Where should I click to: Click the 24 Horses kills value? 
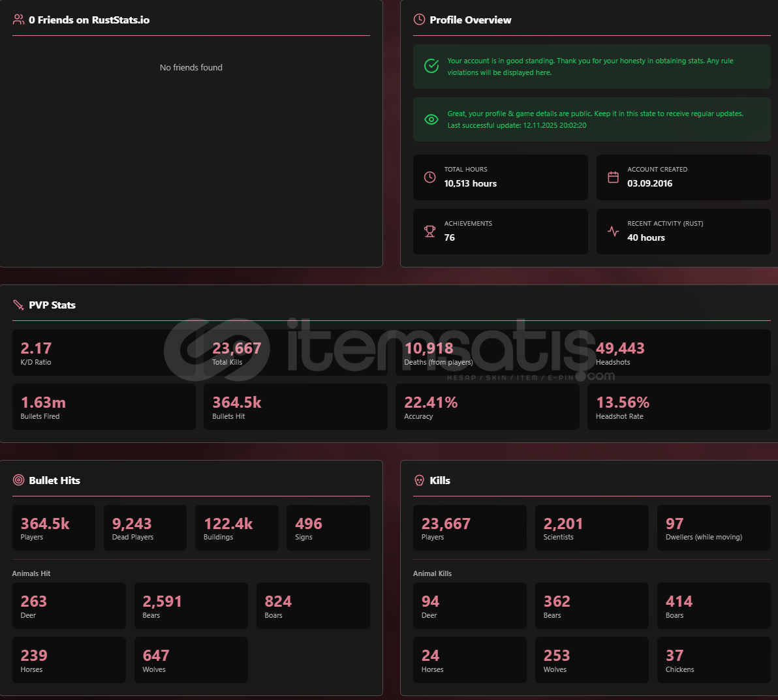point(430,656)
